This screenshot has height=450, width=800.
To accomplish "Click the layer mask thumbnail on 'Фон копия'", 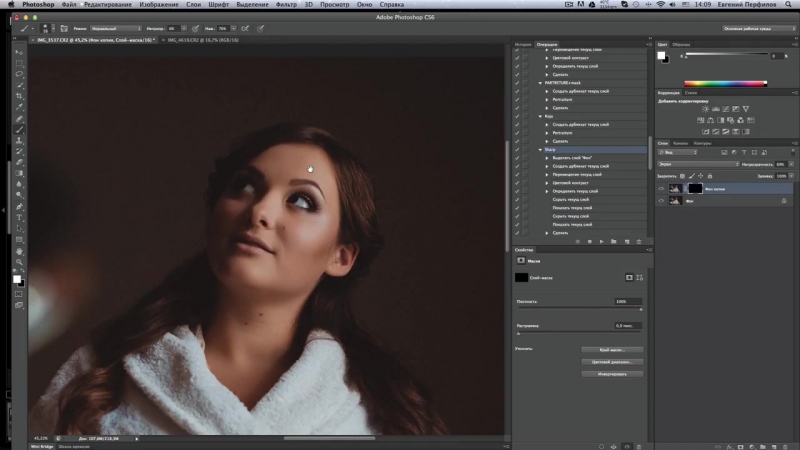I will click(x=695, y=188).
